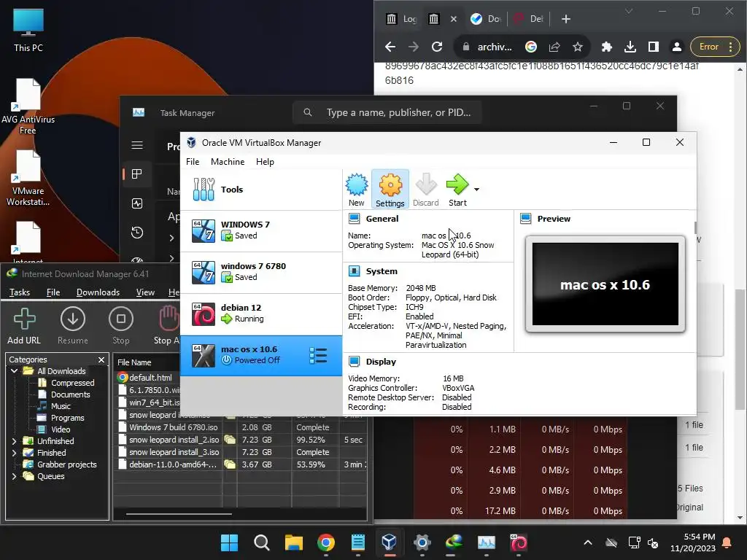This screenshot has height=560, width=747.
Task: Click the General section header
Action: tap(382, 219)
